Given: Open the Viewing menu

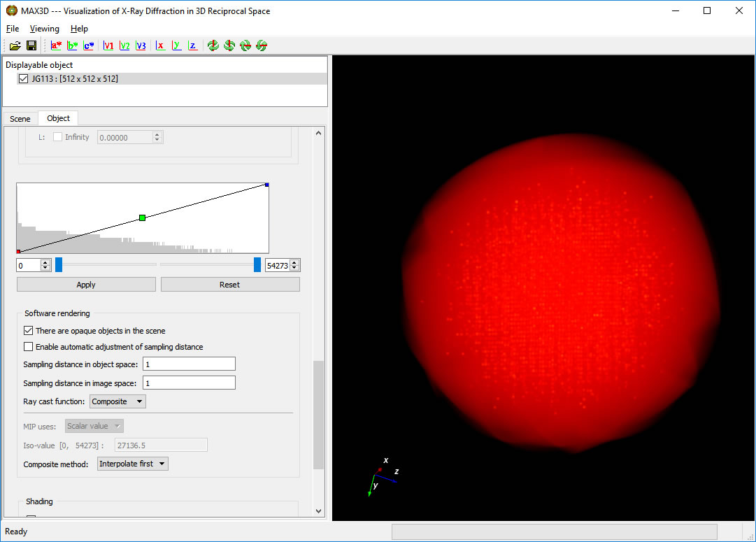Looking at the screenshot, I should (x=45, y=29).
